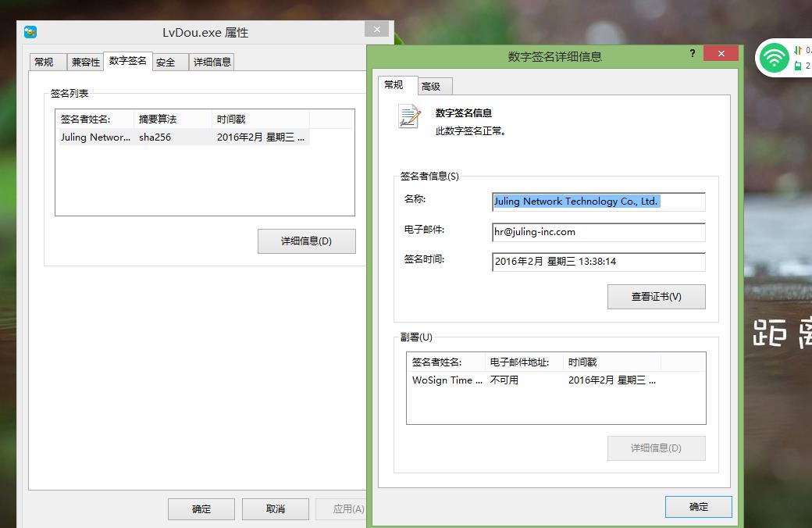Click the LvDou.exe app icon in title bar

[x=30, y=32]
